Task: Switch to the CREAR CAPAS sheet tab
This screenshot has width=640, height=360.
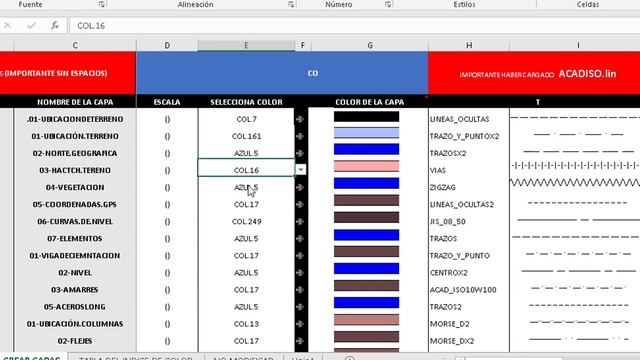Action: coord(32,358)
